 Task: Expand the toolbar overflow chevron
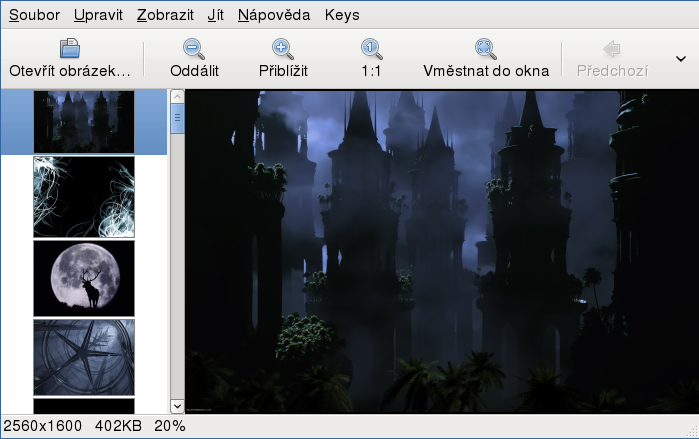point(681,59)
